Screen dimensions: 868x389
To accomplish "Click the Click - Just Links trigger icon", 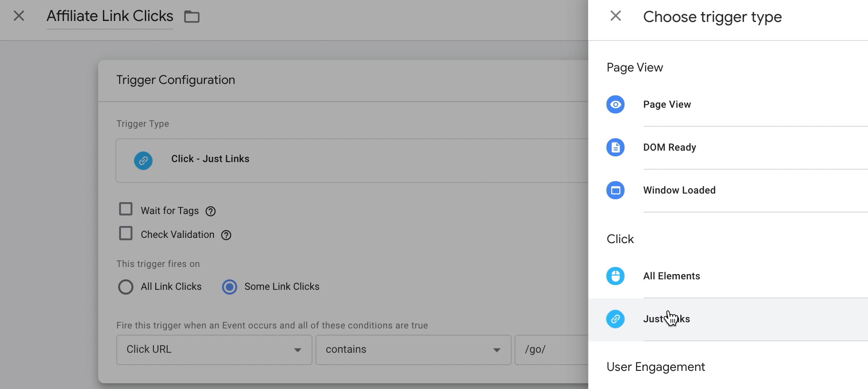I will 143,161.
